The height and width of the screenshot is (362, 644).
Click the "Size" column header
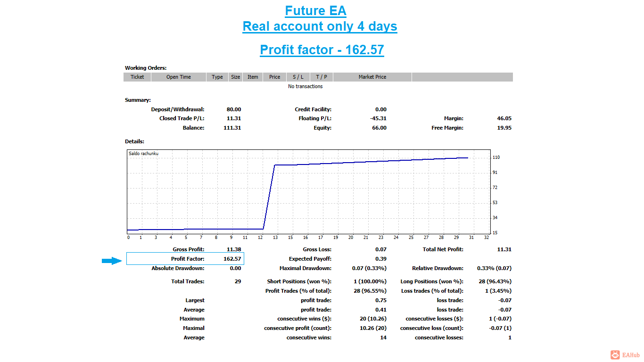click(235, 77)
